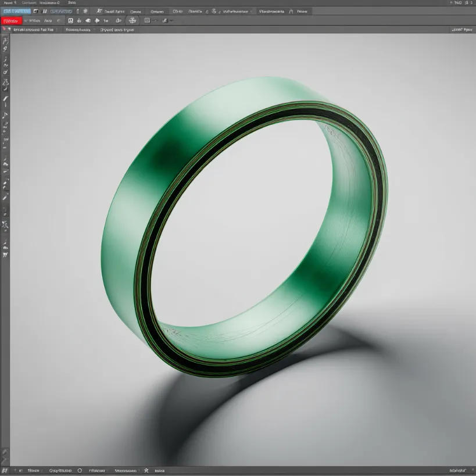Image resolution: width=476 pixels, height=476 pixels.
Task: Select the topmost tool in left toolbar
Action: [6, 40]
